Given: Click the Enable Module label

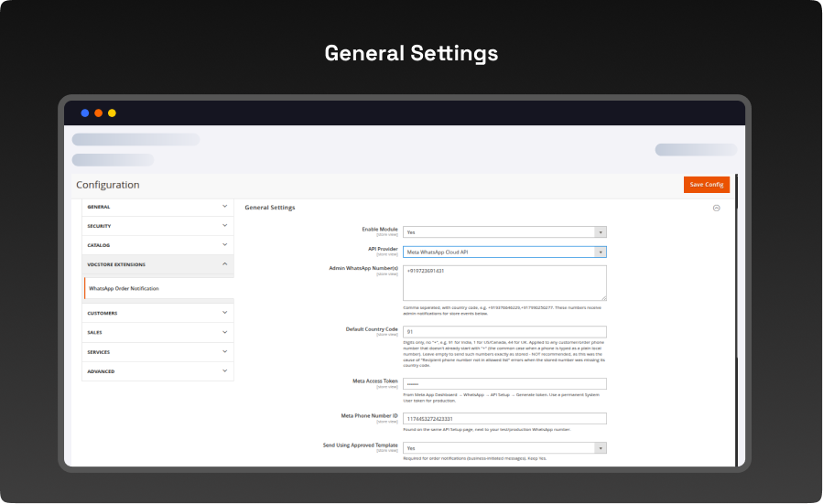Looking at the screenshot, I should point(380,230).
